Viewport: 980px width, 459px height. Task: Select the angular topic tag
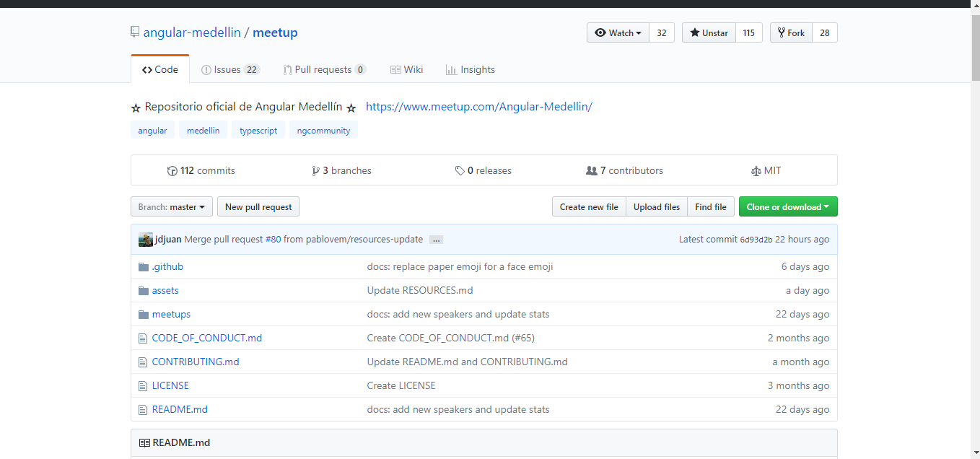152,131
